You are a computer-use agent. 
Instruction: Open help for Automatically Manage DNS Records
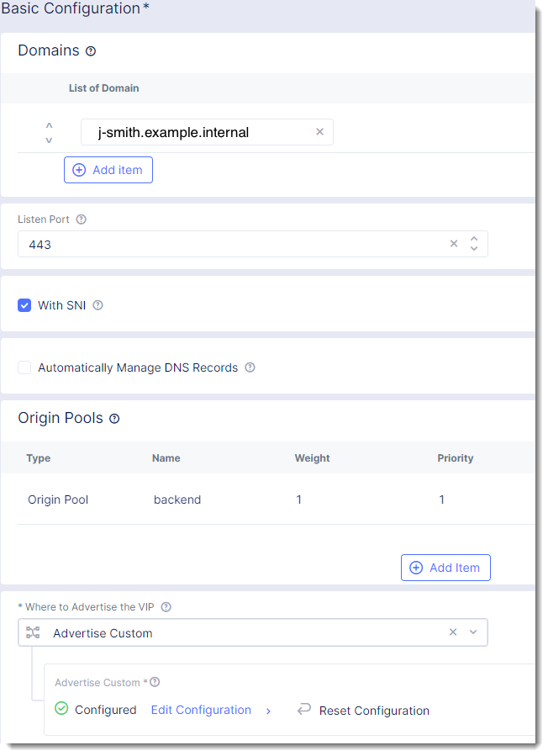point(250,367)
